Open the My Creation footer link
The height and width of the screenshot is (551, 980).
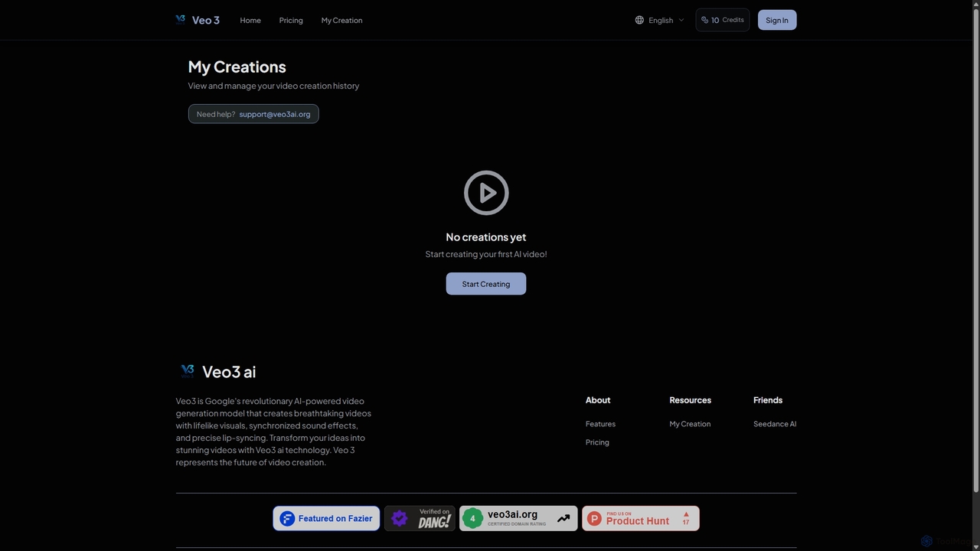pyautogui.click(x=690, y=424)
